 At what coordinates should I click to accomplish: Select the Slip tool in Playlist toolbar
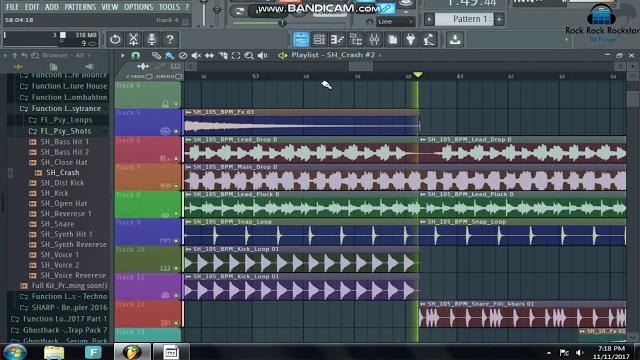(x=209, y=56)
